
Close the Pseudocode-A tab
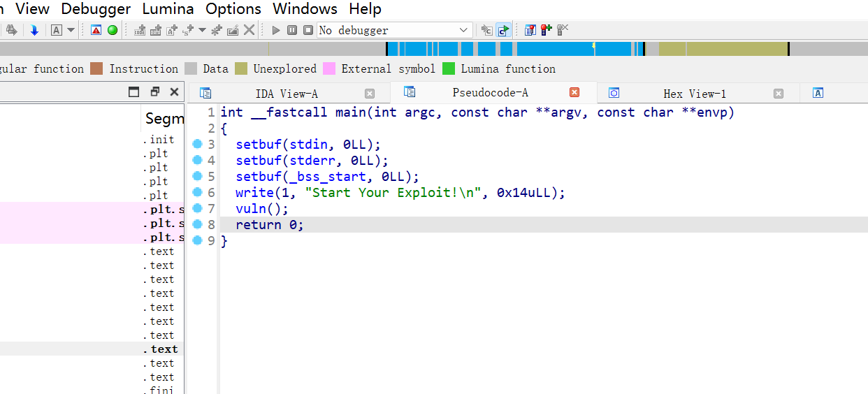pos(574,92)
